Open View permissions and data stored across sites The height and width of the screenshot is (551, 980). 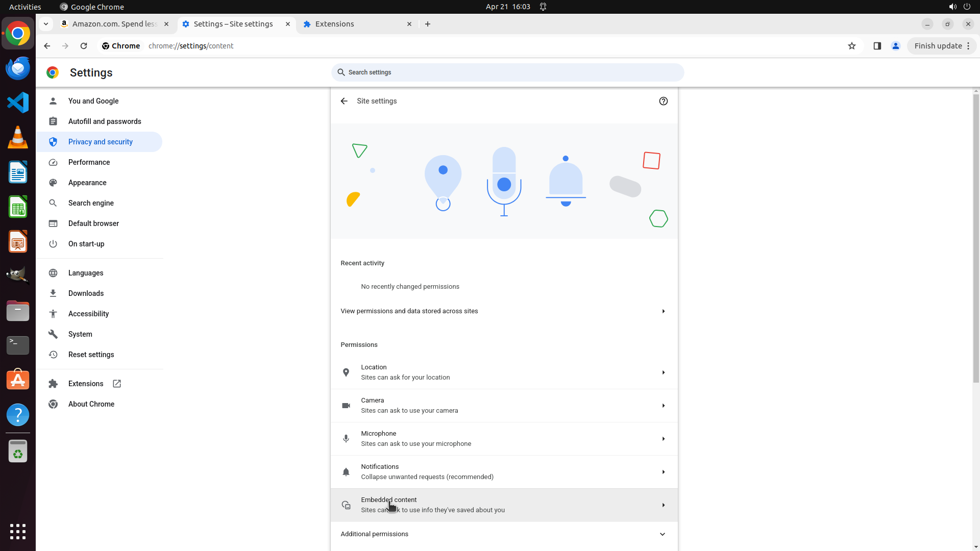[504, 311]
